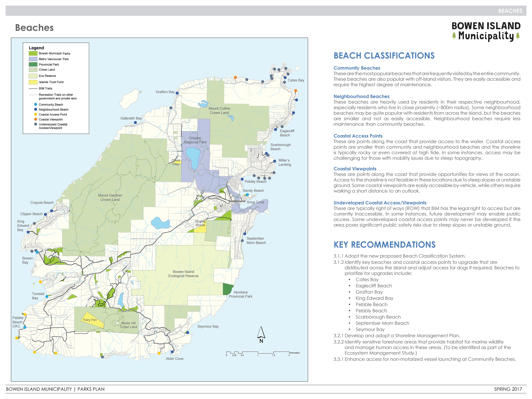Click the 'Bowen Island Ecological Reserve' label
532x399 pixels.
point(184,274)
